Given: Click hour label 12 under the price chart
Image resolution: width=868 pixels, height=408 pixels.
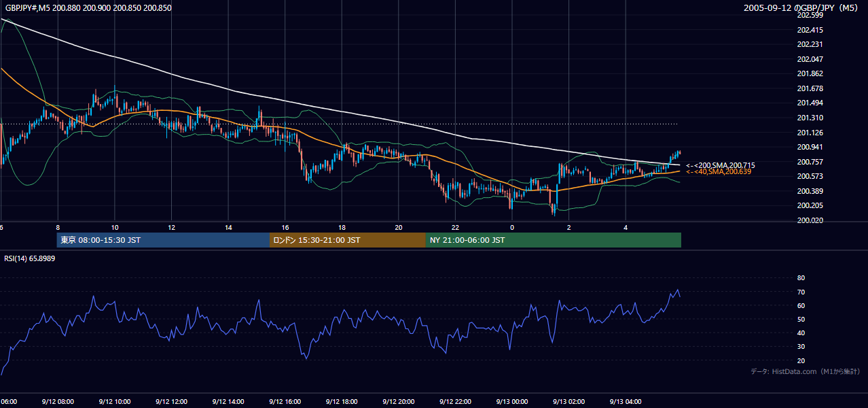Looking at the screenshot, I should click(171, 227).
